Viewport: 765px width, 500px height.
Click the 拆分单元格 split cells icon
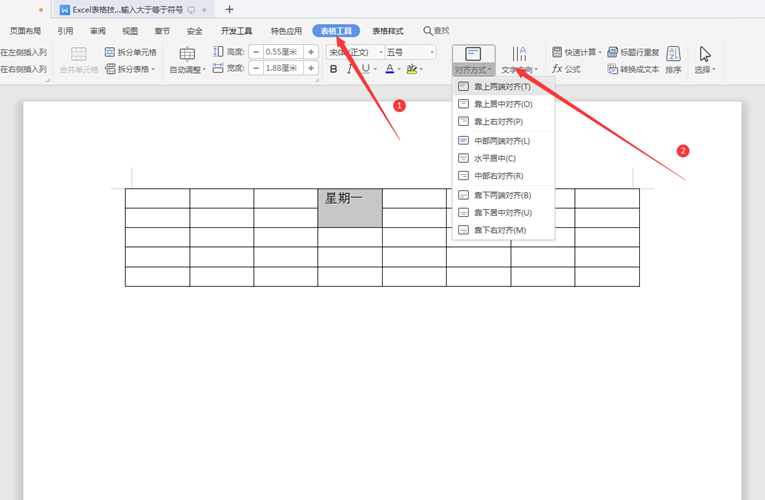click(x=110, y=52)
